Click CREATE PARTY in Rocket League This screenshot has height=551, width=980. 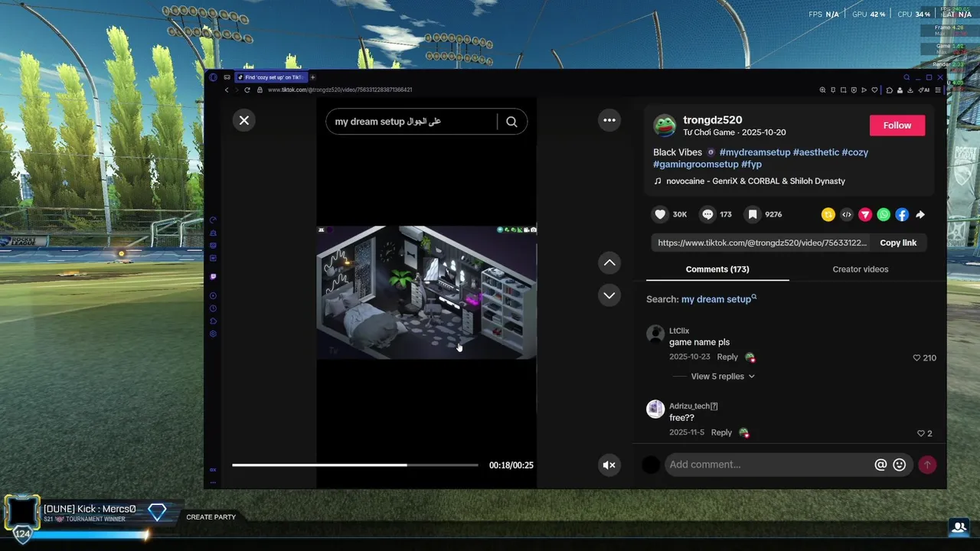point(211,517)
